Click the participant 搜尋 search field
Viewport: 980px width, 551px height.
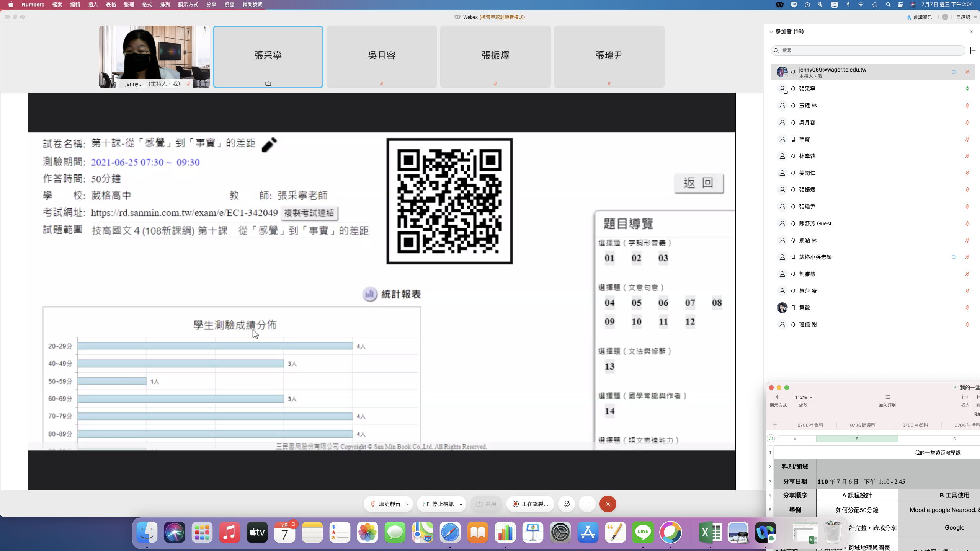pos(867,51)
